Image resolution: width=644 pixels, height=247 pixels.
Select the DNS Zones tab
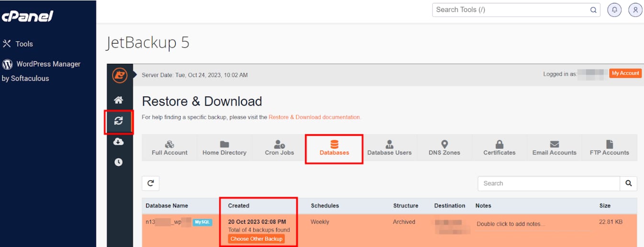coord(444,148)
